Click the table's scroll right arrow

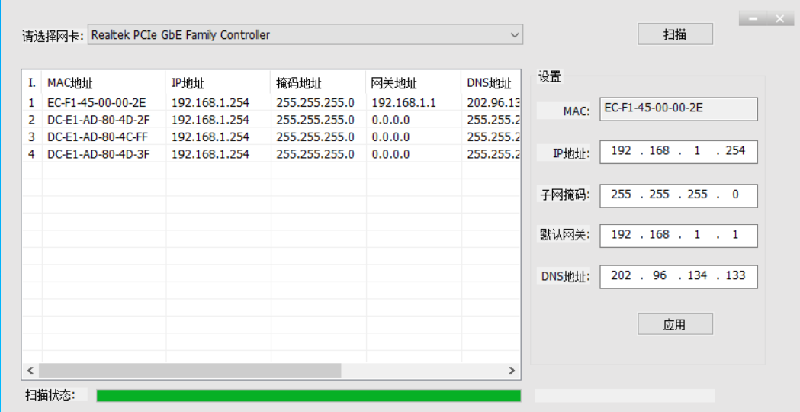coord(513,370)
